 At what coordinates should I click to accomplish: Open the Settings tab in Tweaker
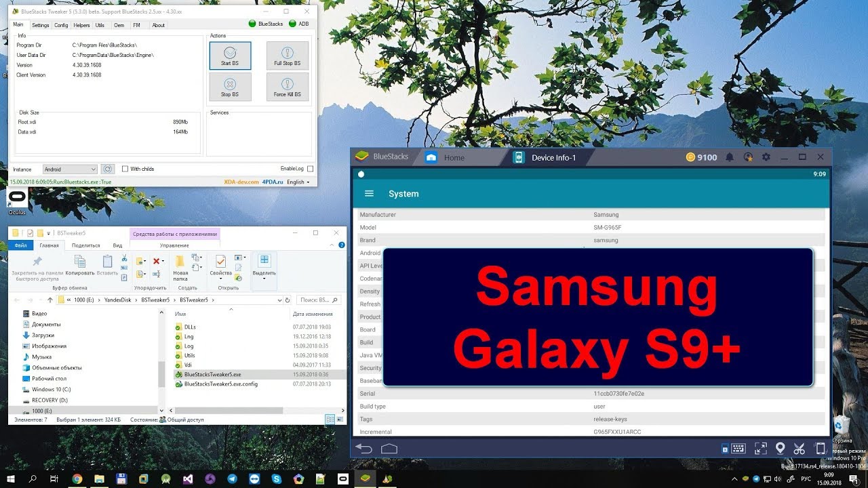(41, 25)
